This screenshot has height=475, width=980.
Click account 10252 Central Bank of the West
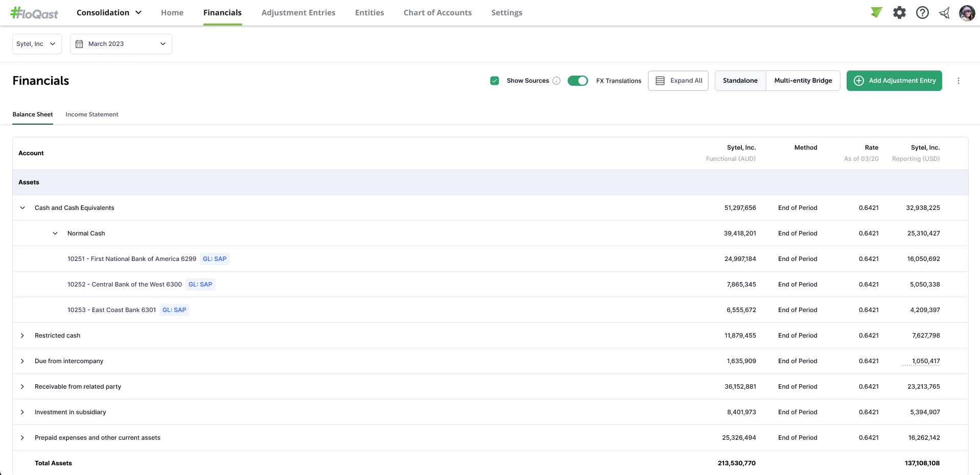125,284
